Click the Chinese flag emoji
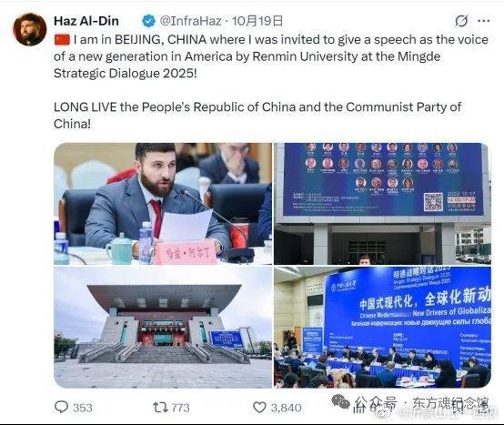 click(x=62, y=39)
